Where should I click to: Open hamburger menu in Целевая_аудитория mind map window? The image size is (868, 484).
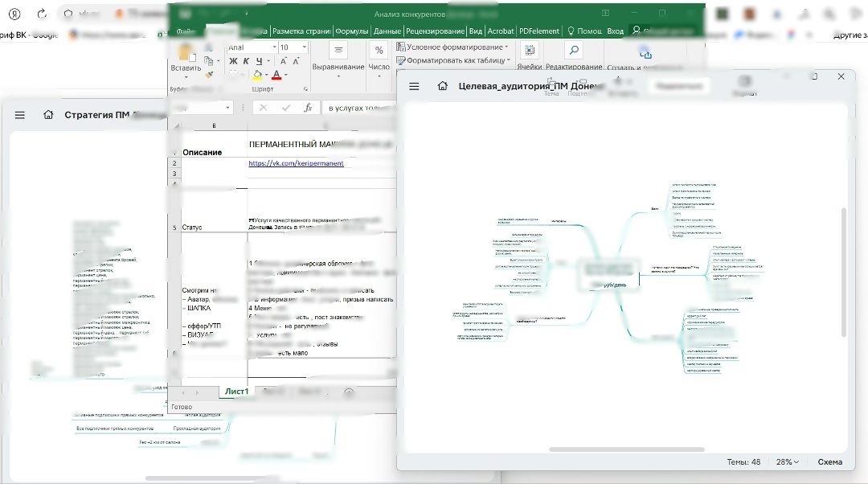tap(414, 86)
